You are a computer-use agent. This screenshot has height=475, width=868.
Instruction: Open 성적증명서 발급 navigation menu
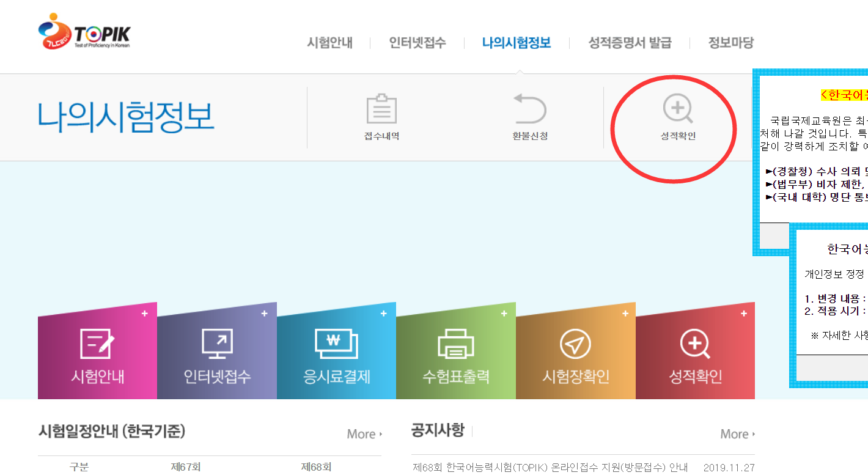click(x=630, y=43)
